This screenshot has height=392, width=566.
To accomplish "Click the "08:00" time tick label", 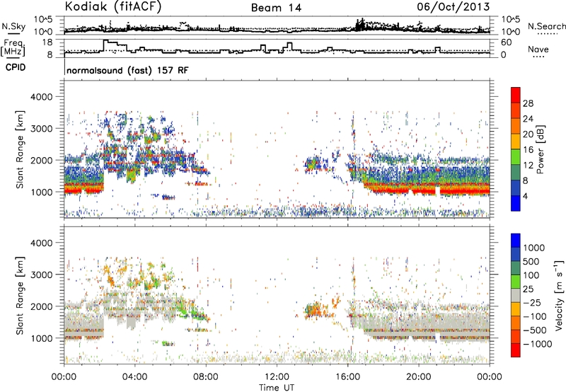I will click(206, 377).
